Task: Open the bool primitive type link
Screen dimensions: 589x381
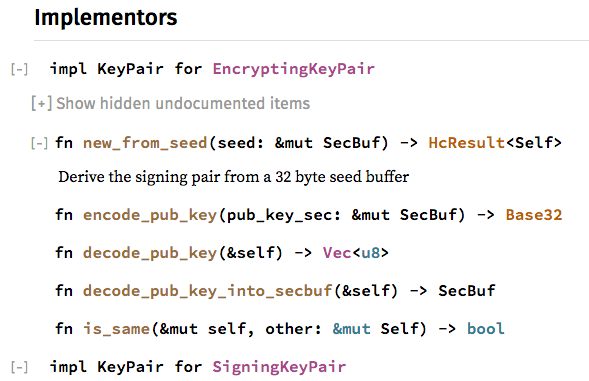Action: [x=486, y=329]
